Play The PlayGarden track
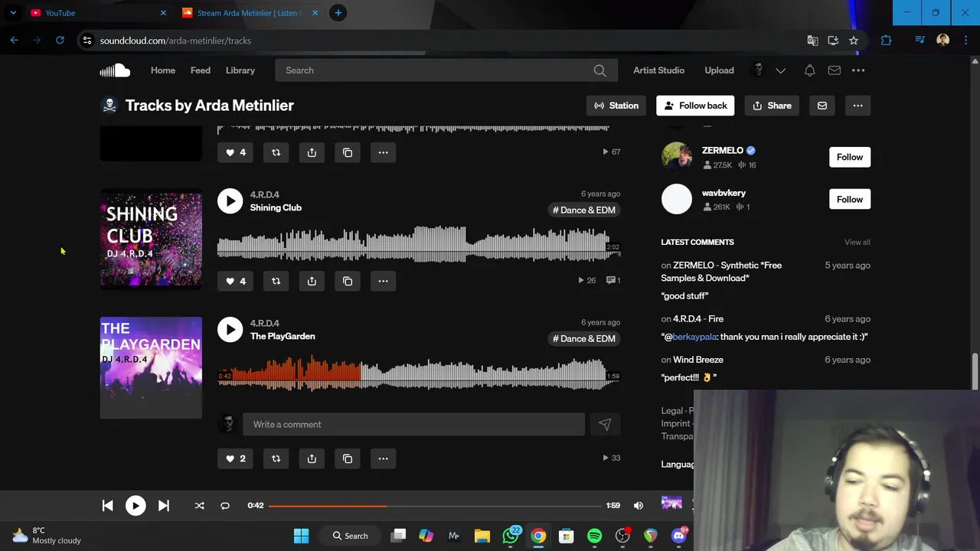 click(230, 330)
